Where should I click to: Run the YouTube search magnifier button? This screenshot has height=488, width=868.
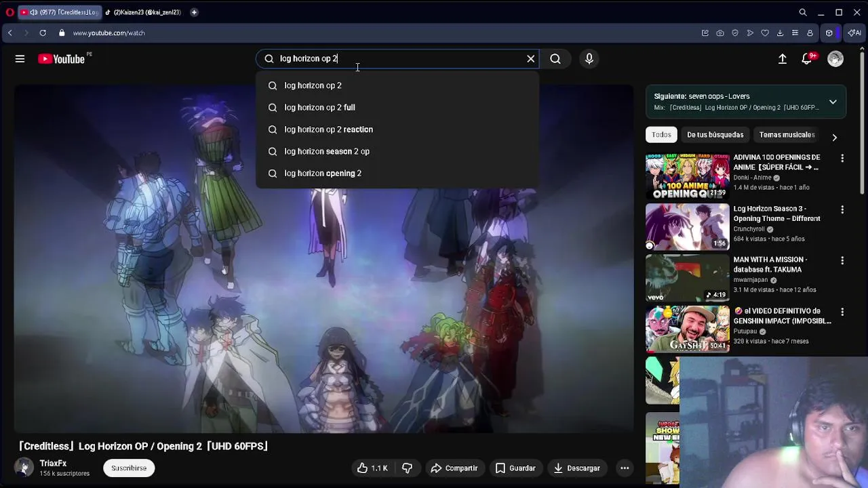click(x=555, y=59)
